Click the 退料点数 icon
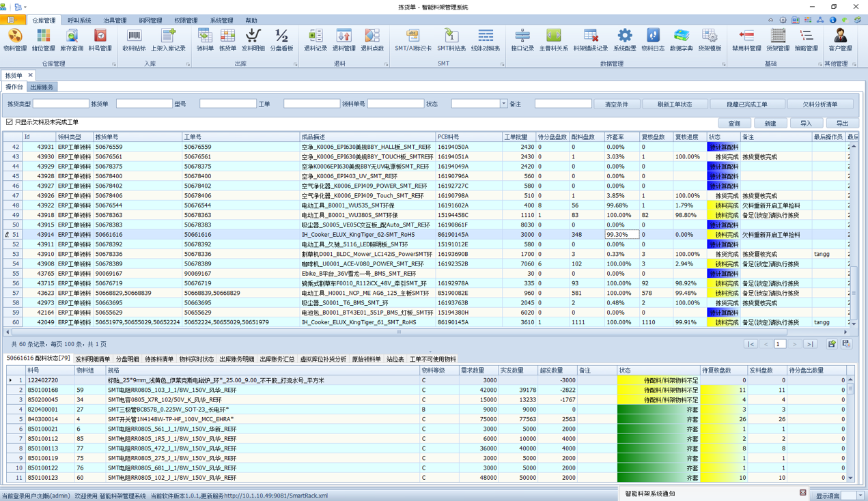 click(372, 40)
